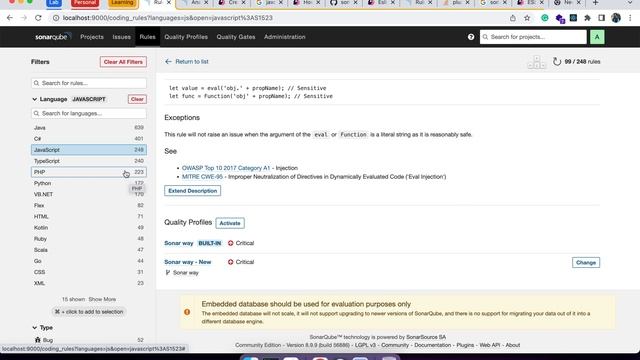Click the Critical severity icon for Sonar way
640x360 pixels.
[231, 243]
